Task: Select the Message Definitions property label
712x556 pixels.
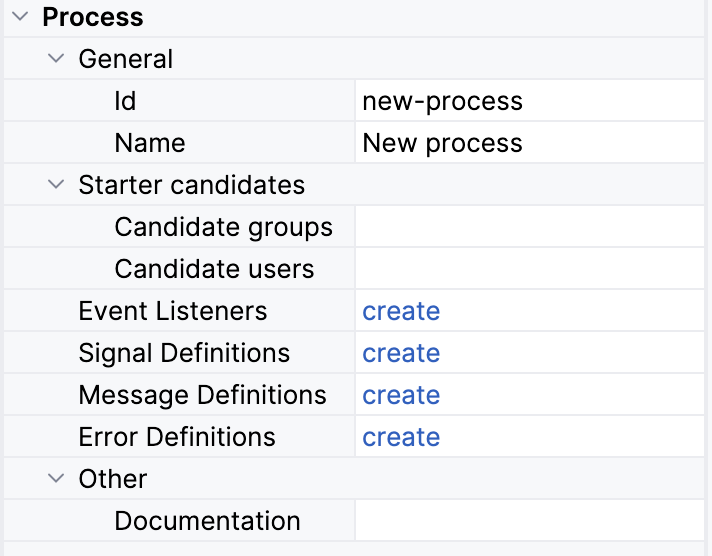Action: point(202,395)
